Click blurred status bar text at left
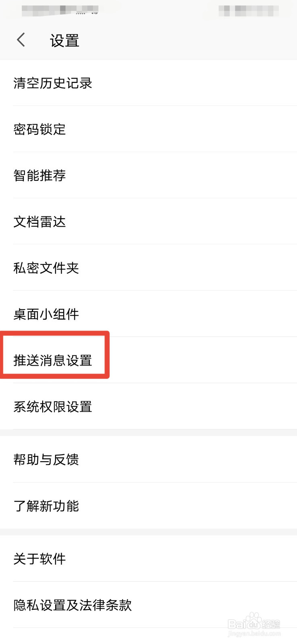This screenshot has height=644, width=297. tap(60, 10)
